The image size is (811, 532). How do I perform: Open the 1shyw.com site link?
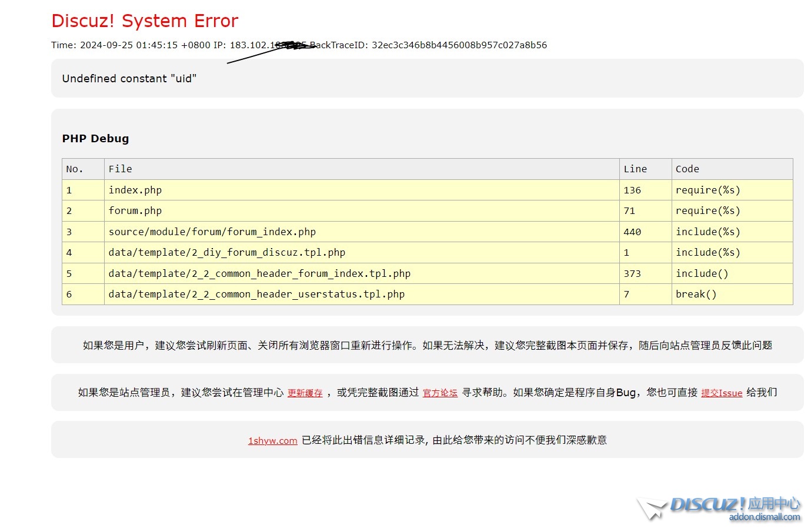tap(272, 441)
